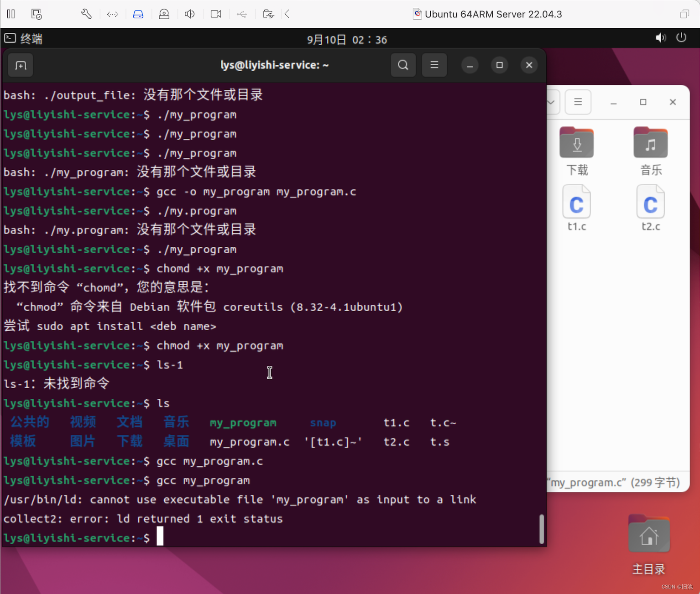Open the terminal hamburger menu
Screen dimensions: 700x594
coord(434,65)
